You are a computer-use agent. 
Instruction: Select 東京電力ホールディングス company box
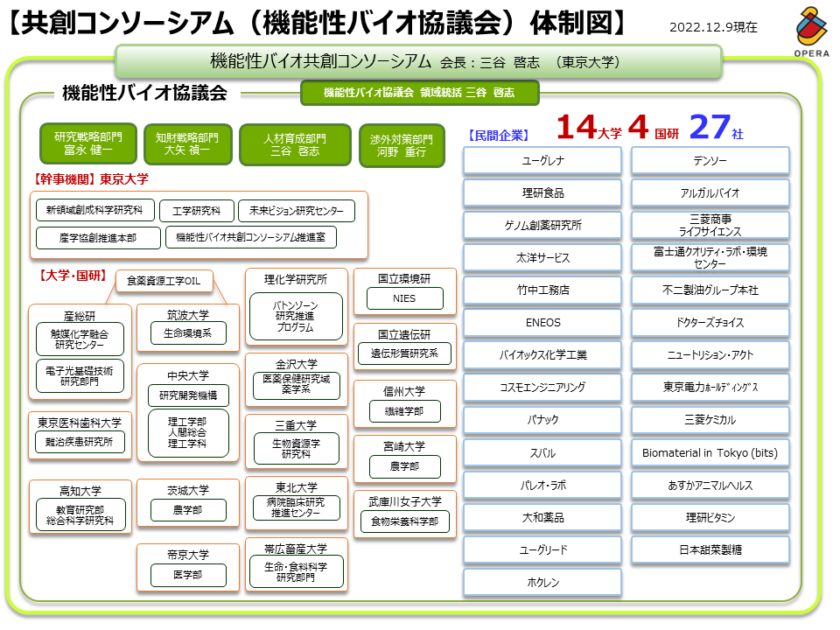710,388
